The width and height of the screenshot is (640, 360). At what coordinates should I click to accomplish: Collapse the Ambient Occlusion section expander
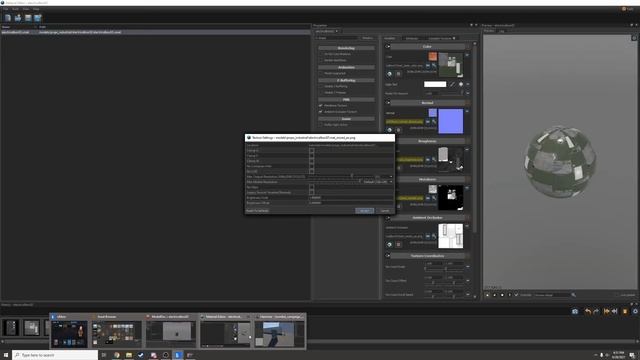pos(388,218)
